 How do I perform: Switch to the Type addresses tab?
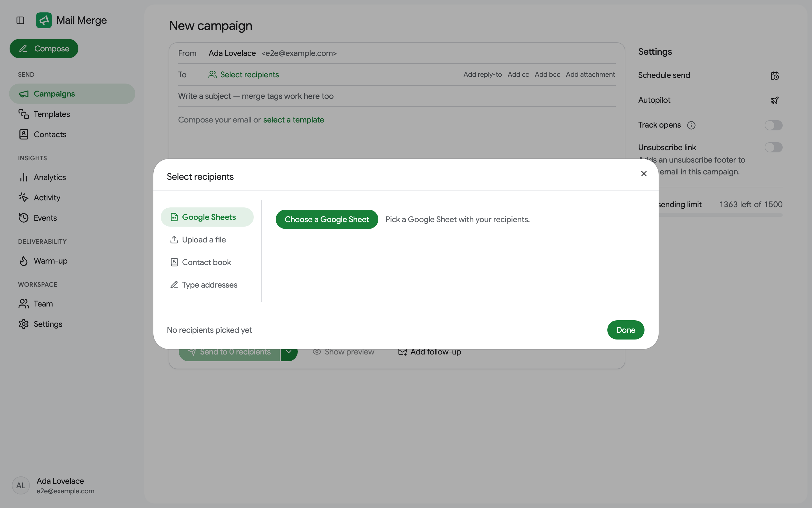click(207, 285)
